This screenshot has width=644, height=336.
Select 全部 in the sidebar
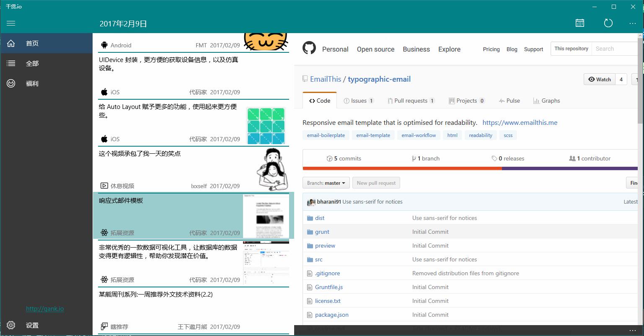click(x=46, y=63)
